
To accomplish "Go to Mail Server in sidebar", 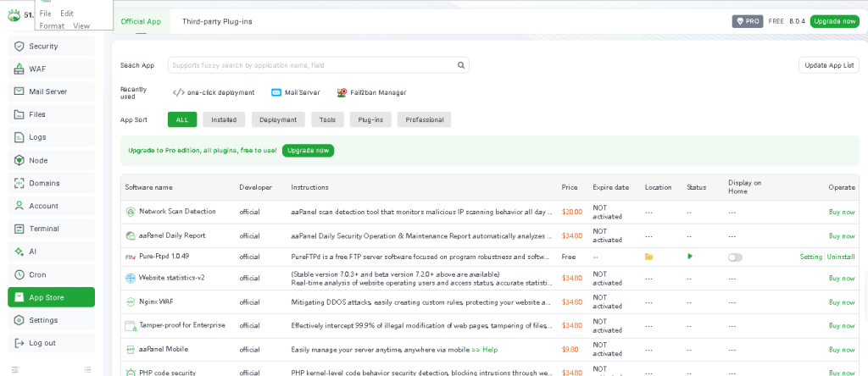I will 51,91.
